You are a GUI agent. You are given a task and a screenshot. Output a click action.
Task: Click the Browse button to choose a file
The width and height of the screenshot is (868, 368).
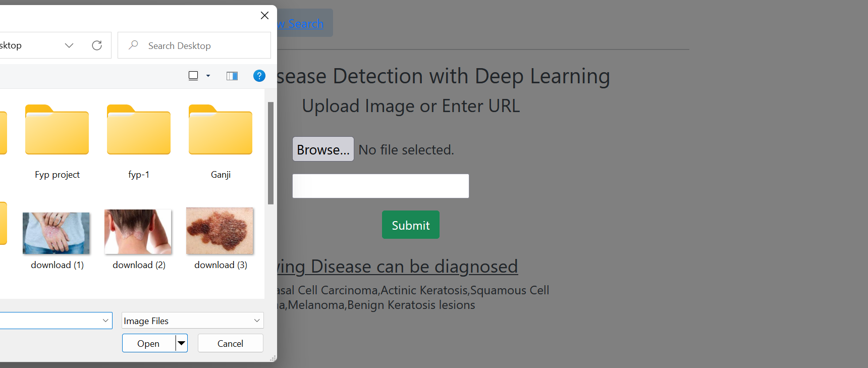coord(322,149)
